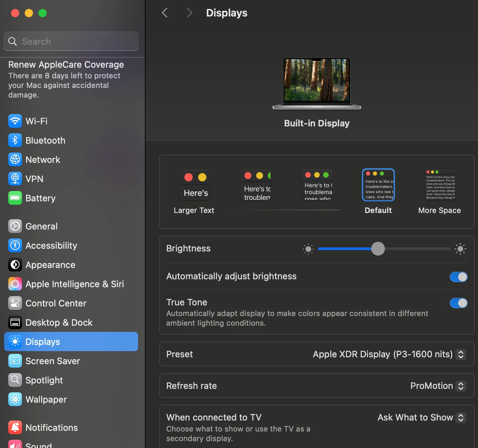478x448 pixels.
Task: Click the Built-in Display laptop thumbnail
Action: click(x=317, y=84)
